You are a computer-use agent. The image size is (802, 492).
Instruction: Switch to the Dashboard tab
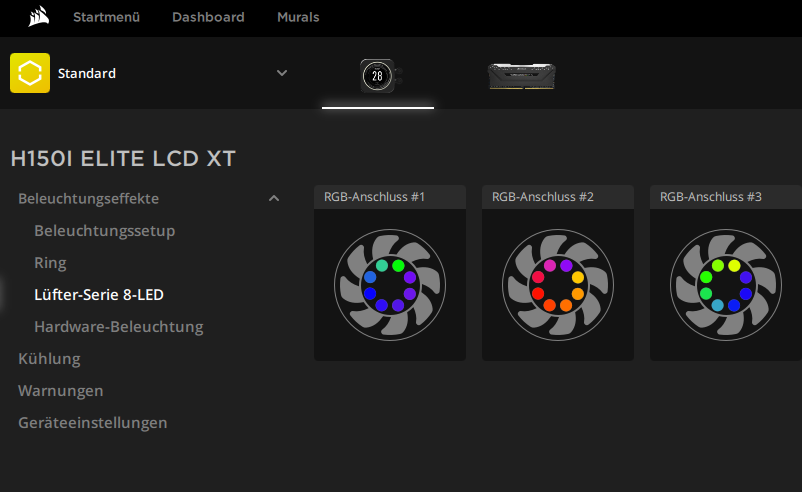click(x=208, y=17)
